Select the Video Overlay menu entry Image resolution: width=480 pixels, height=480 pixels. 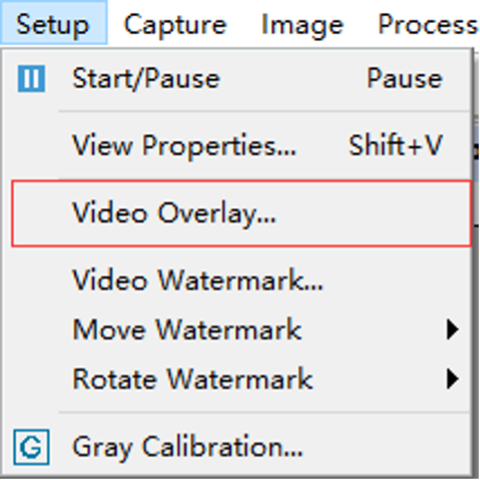click(x=241, y=213)
